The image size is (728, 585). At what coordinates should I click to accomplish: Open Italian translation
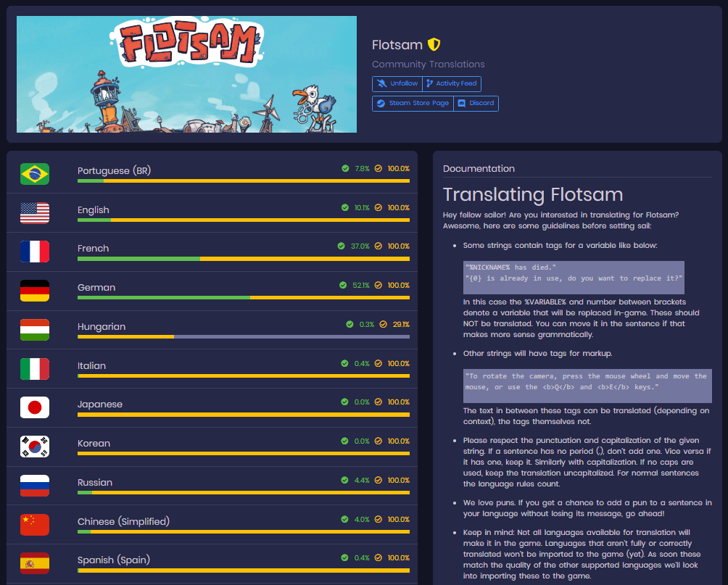pos(92,365)
